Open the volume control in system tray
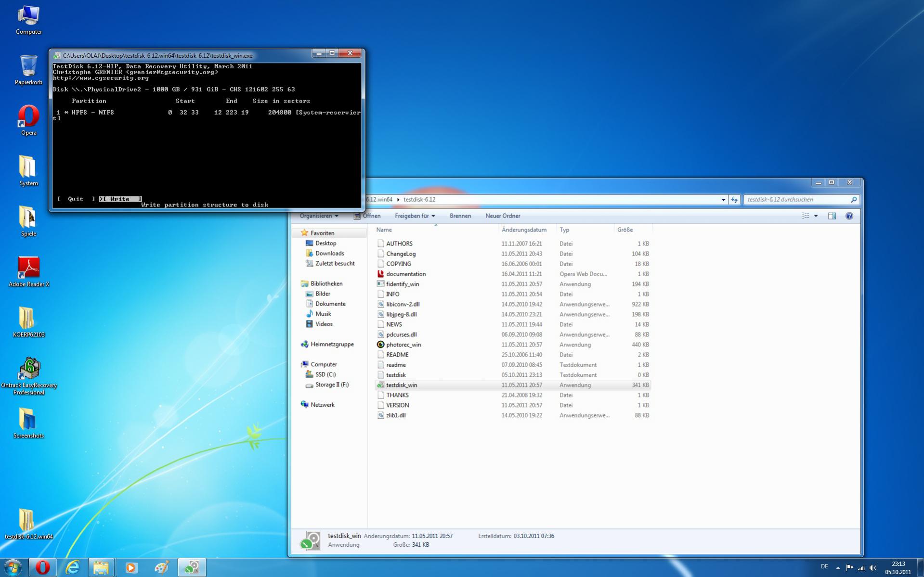 point(873,568)
